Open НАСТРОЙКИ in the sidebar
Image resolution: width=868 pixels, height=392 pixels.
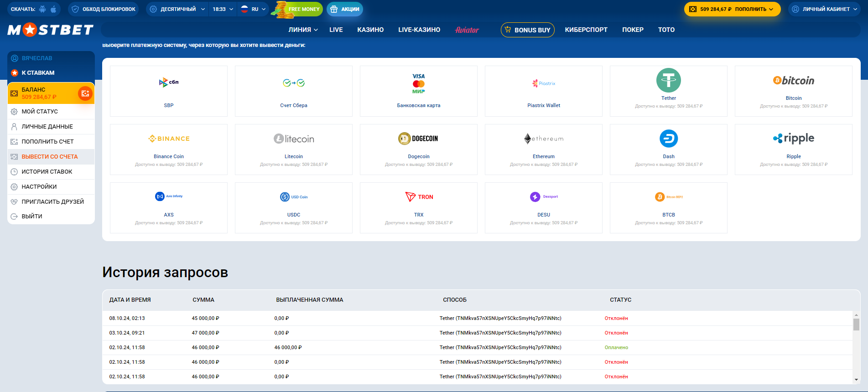click(x=51, y=186)
